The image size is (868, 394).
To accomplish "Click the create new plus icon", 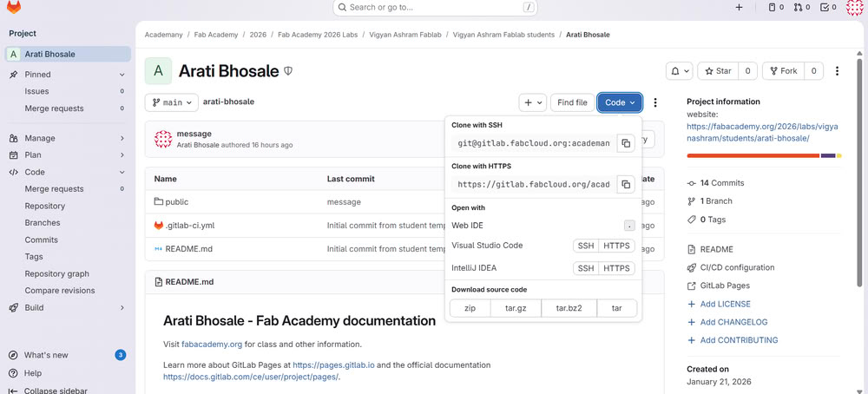I will [x=739, y=7].
